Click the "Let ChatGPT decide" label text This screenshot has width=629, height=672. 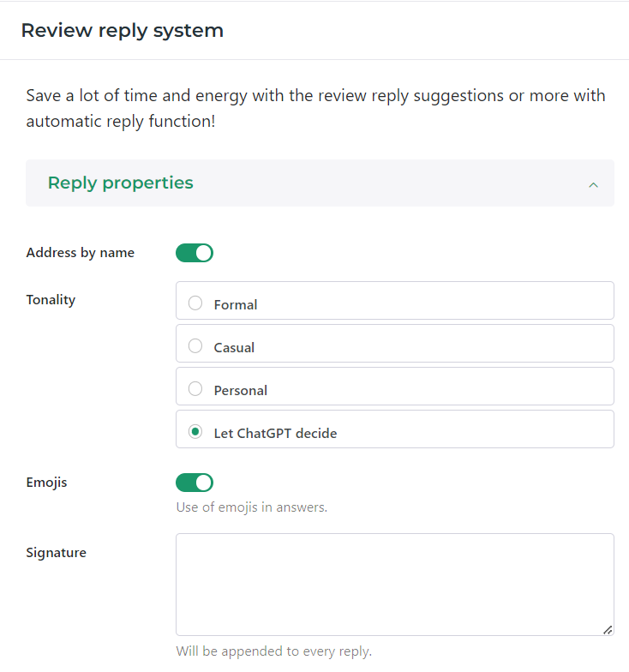275,434
